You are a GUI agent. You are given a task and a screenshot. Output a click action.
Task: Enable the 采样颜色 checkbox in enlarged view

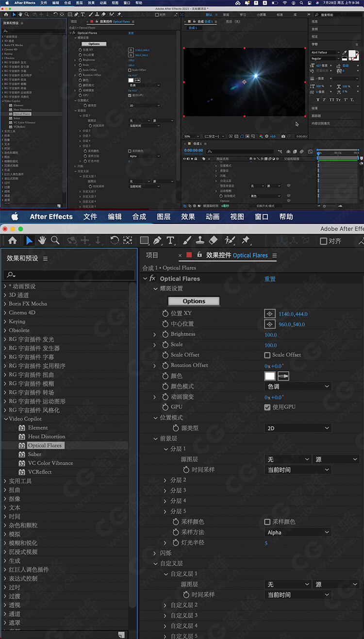[267, 522]
